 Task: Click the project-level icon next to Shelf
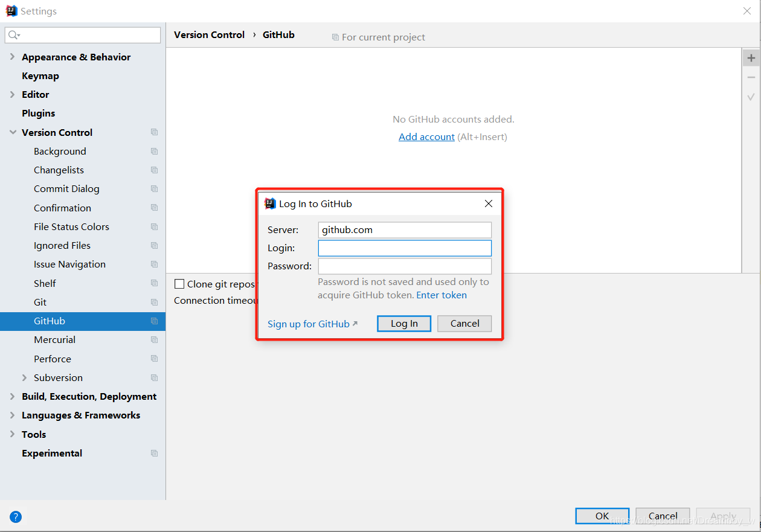pos(155,283)
